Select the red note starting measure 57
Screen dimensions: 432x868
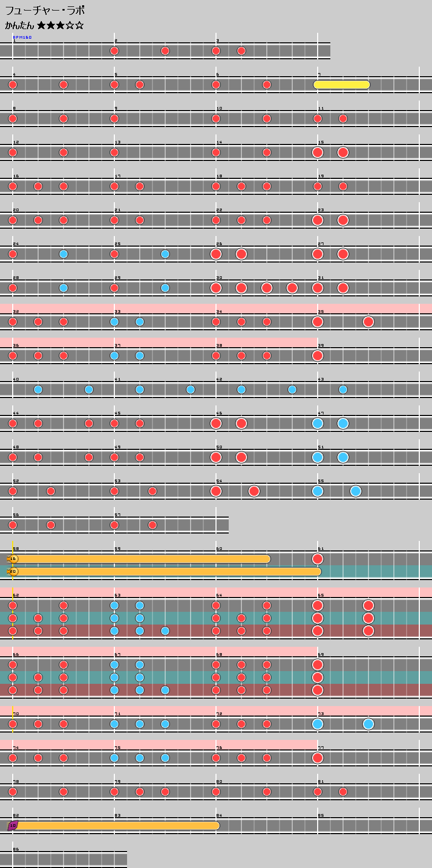[114, 525]
